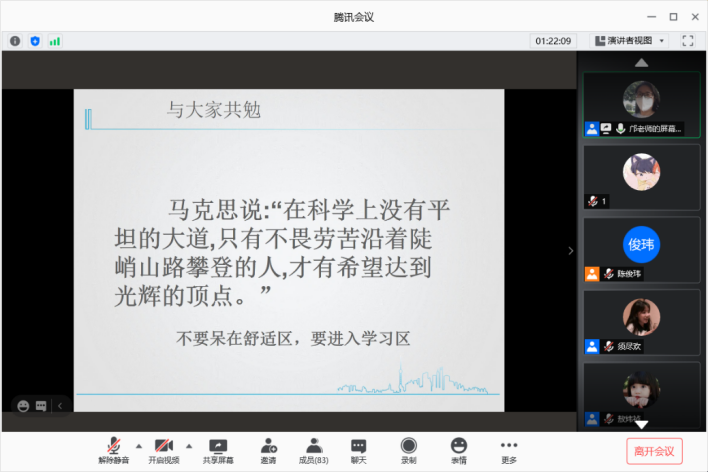Check the green network signal icon
The height and width of the screenshot is (472, 708).
(x=55, y=41)
